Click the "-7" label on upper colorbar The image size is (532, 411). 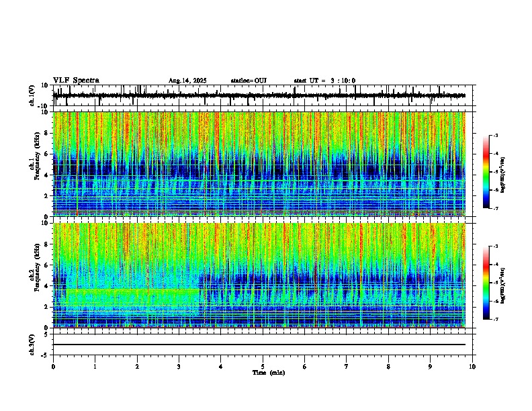click(496, 208)
